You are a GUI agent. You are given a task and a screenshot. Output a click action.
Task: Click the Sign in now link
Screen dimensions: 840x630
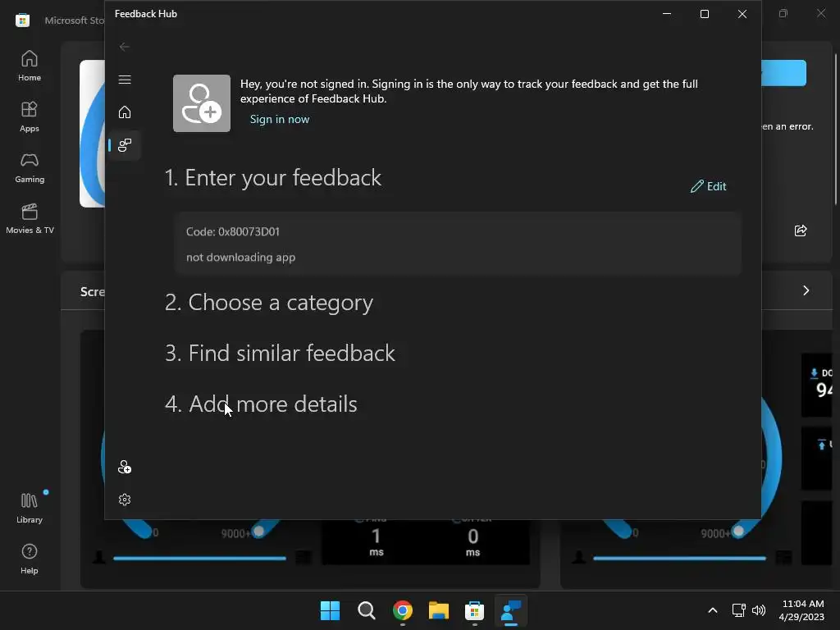[x=280, y=119]
